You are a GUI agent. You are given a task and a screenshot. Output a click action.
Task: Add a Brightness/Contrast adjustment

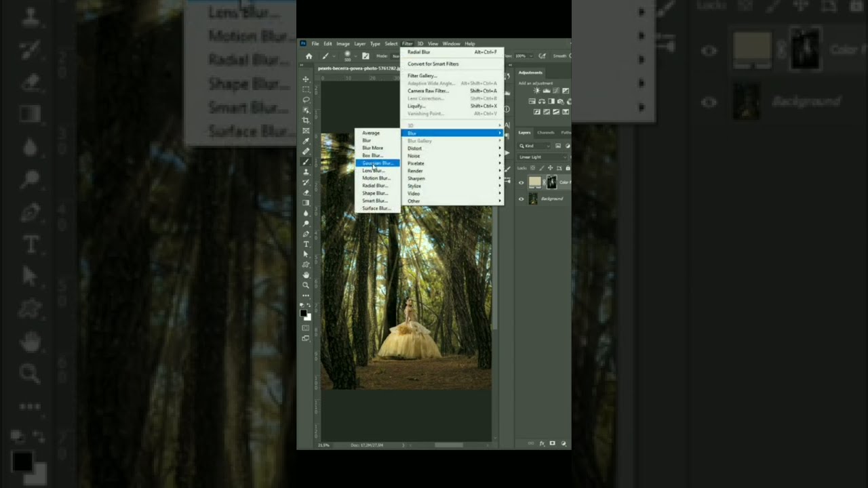(536, 90)
